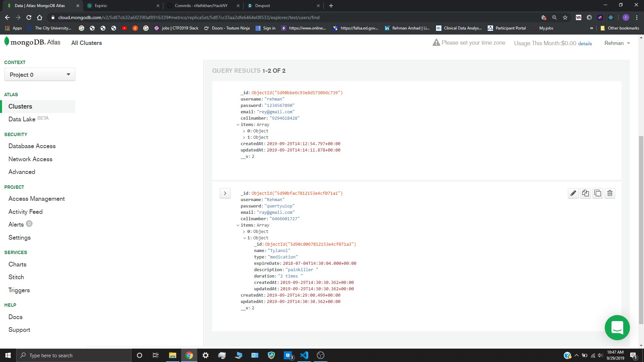Open Database Access in the sidebar

[x=32, y=146]
